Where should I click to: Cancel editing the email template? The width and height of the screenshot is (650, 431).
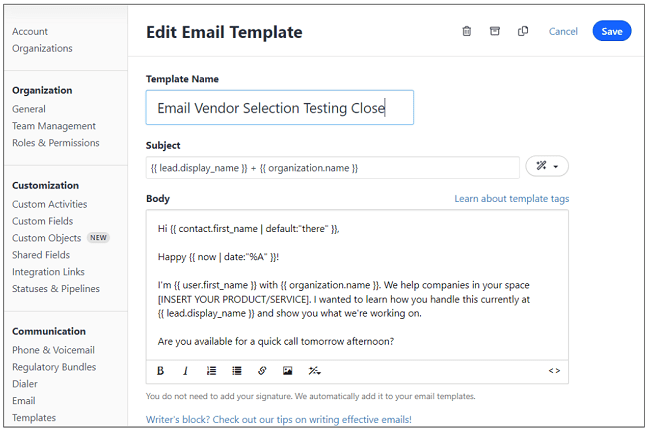(x=563, y=31)
